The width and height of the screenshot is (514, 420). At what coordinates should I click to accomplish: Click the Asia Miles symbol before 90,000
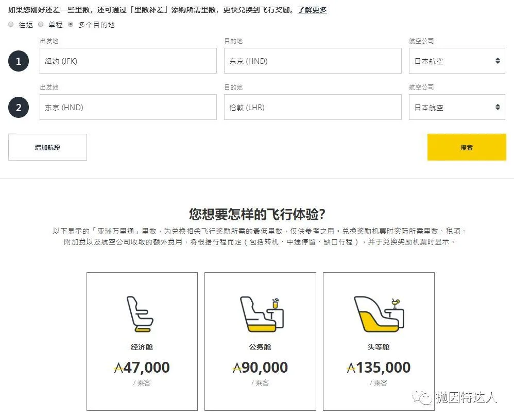point(237,367)
